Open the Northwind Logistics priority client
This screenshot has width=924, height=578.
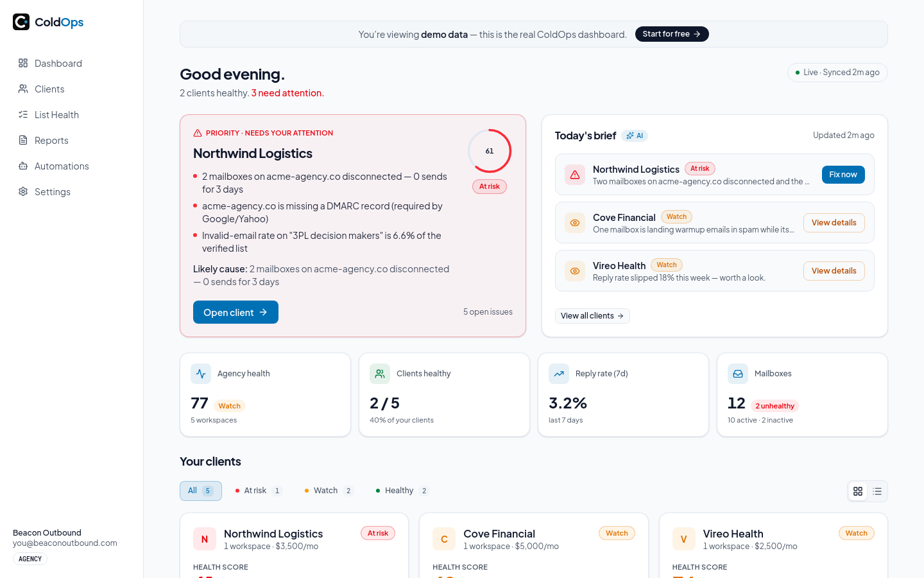pos(235,312)
